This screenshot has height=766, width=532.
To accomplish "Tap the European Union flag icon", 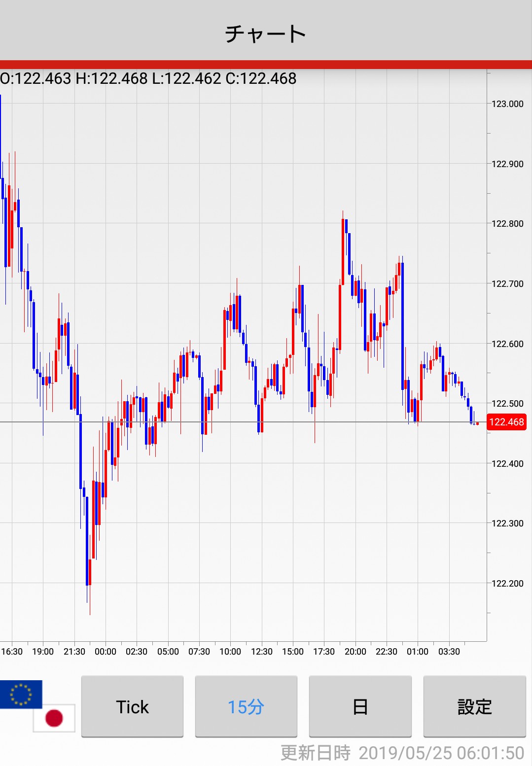I will point(21,694).
